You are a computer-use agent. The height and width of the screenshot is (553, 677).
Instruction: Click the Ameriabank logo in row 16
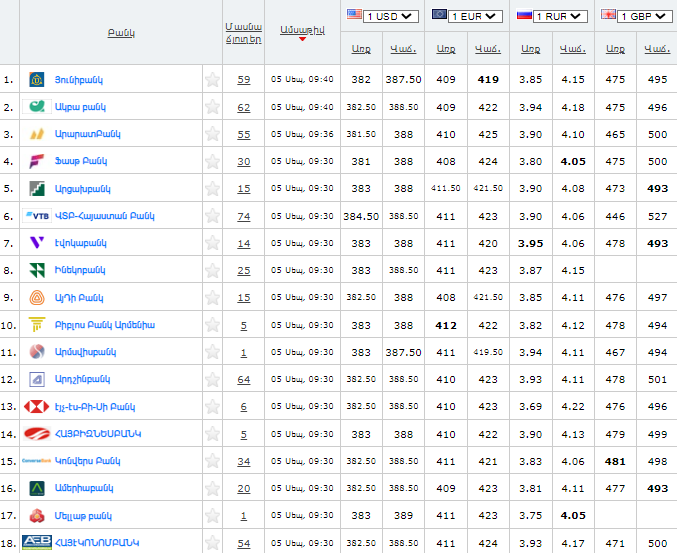pyautogui.click(x=37, y=488)
